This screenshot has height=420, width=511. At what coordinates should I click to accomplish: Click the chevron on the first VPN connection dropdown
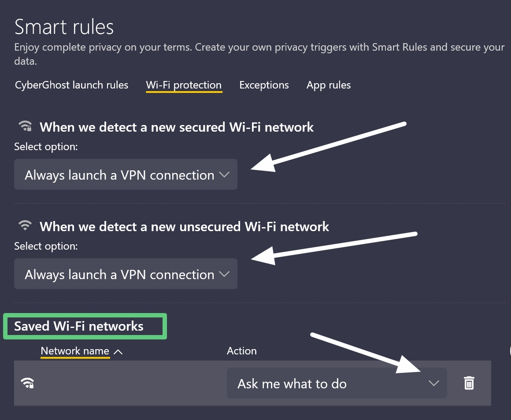pyautogui.click(x=224, y=174)
